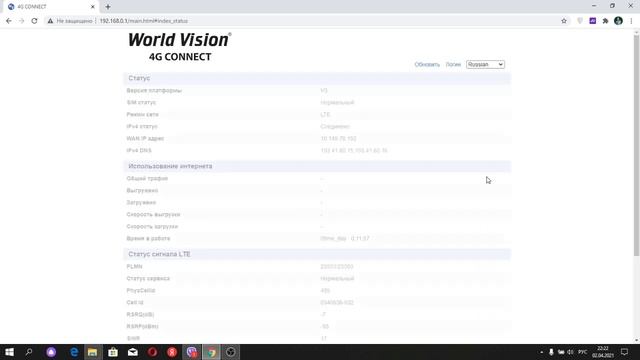
Task: Open OBS Studio from the taskbar
Action: tap(231, 352)
